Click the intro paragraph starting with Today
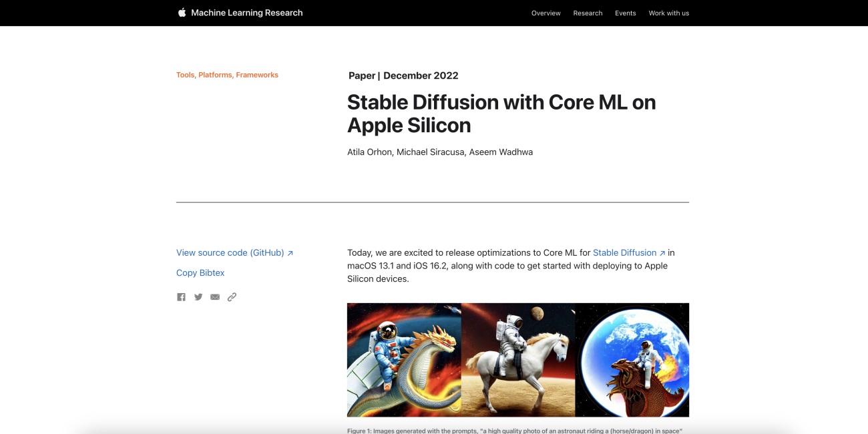868x434 pixels. [511, 266]
